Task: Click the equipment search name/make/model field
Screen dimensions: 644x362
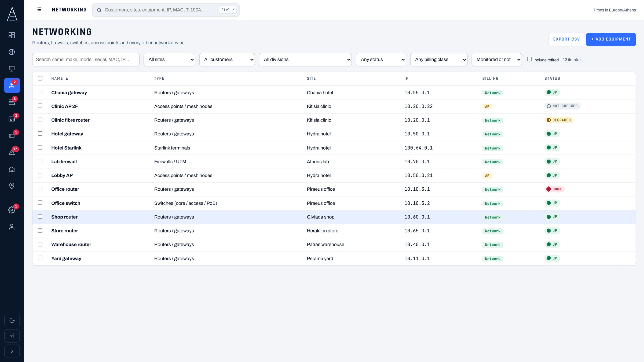Action: [86, 60]
